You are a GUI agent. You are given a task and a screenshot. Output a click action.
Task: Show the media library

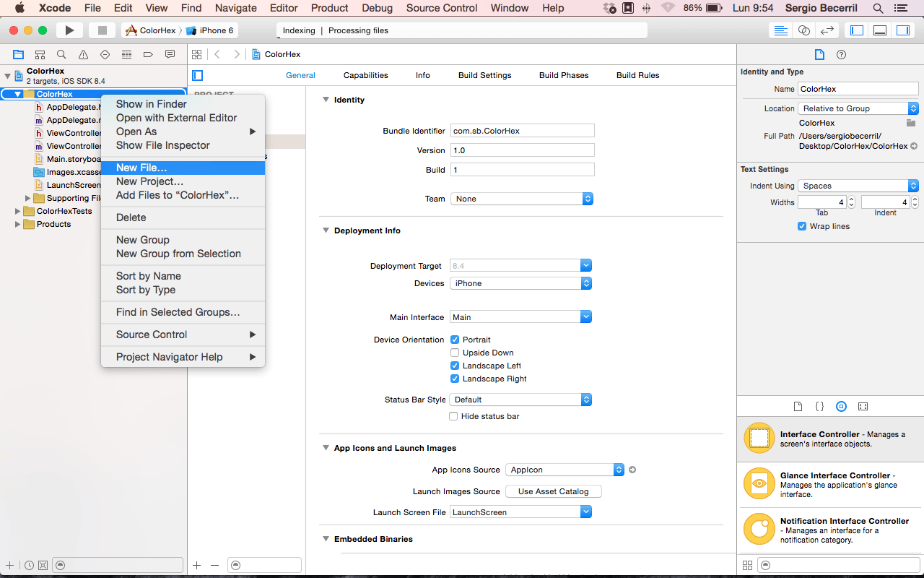863,407
